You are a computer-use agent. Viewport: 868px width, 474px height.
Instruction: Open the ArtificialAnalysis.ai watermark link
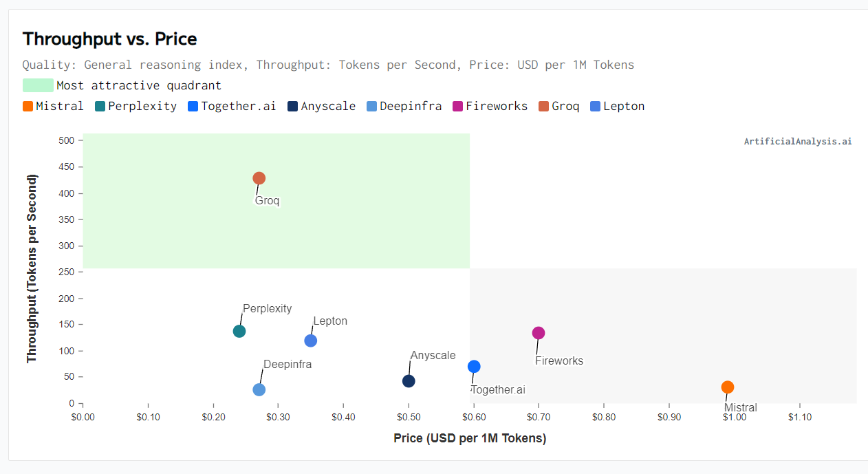click(798, 141)
